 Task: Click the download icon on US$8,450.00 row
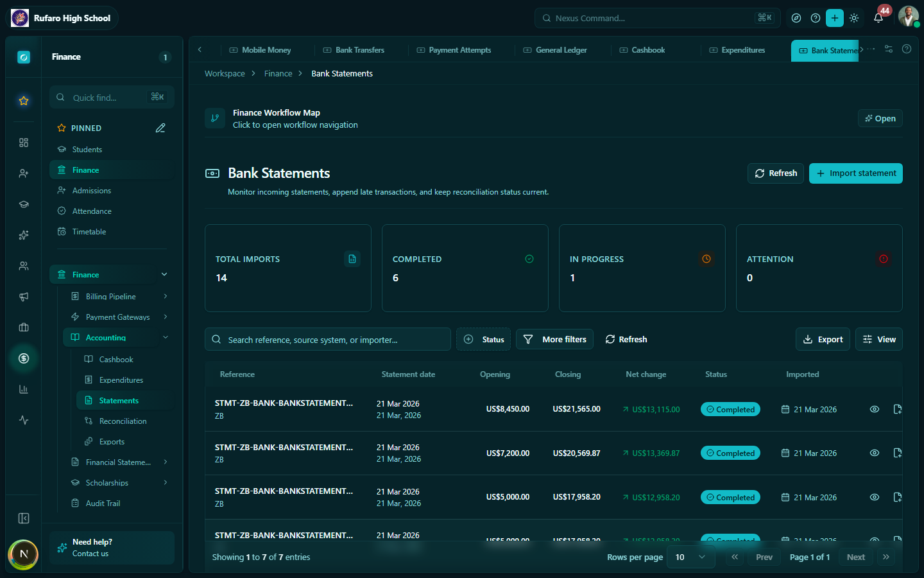coord(897,409)
